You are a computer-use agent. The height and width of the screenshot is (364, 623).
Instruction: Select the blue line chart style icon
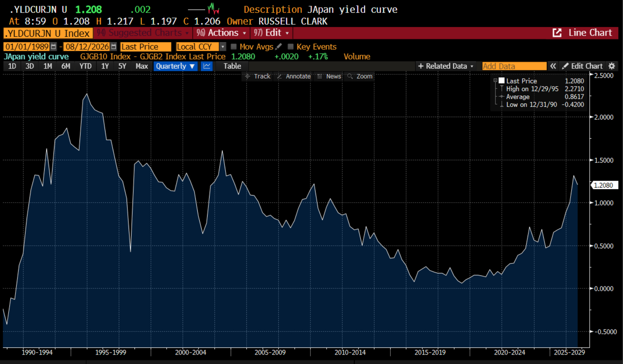(207, 66)
